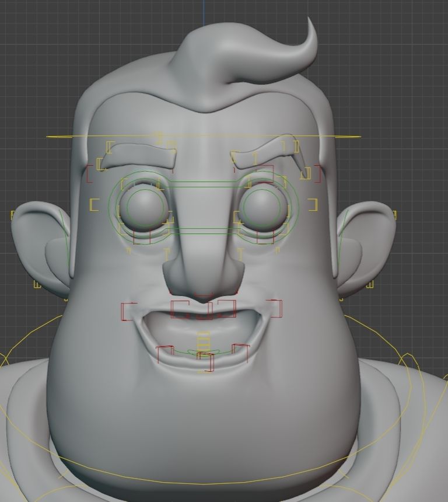
Task: Select screen-left red lower-lip control
Action: tap(165, 354)
